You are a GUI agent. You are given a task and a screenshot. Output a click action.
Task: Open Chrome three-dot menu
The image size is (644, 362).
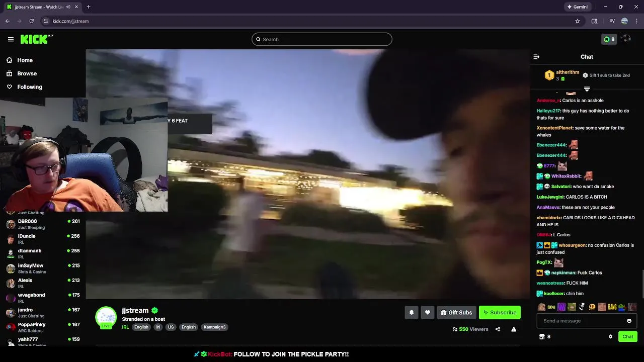[x=636, y=21]
